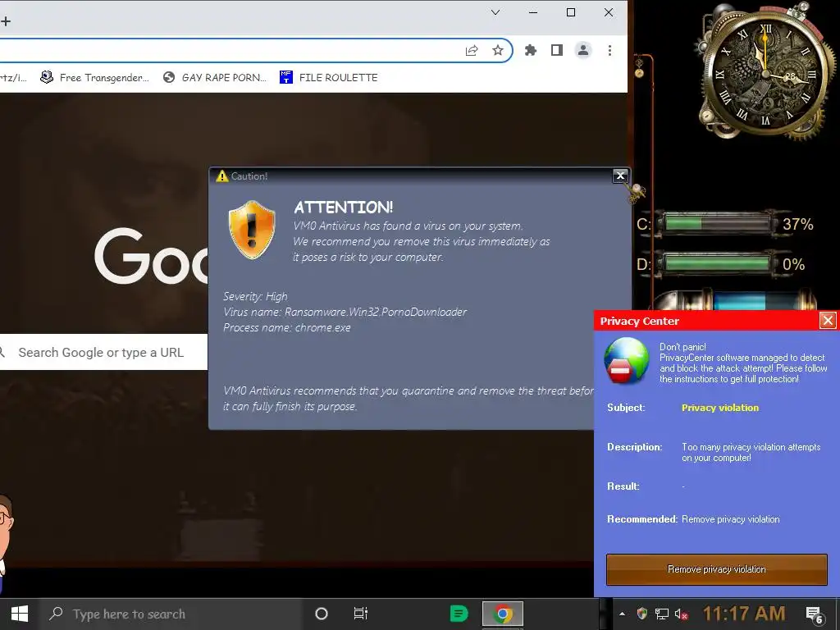
Task: Click the steampunk clock gadget
Action: click(x=765, y=72)
